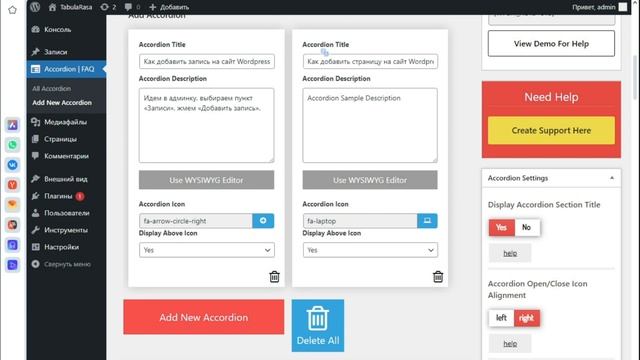Open the Комментарии menu
640x360 pixels.
click(66, 156)
